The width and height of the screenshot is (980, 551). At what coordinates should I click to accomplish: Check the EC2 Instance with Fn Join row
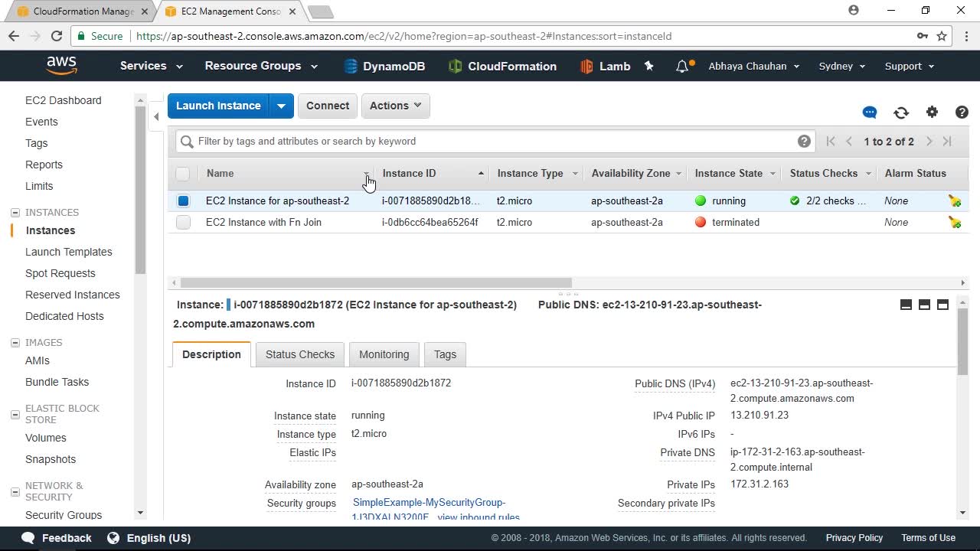tap(183, 222)
